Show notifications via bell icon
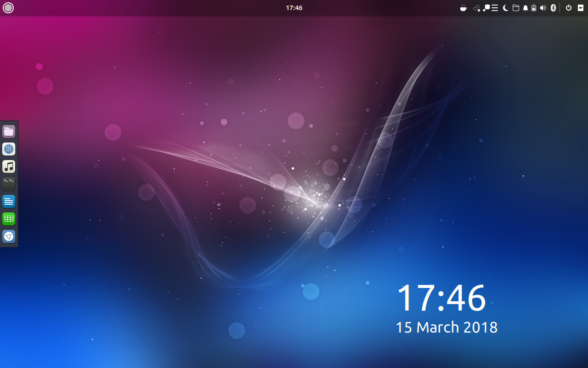Viewport: 588px width, 368px height. 526,8
